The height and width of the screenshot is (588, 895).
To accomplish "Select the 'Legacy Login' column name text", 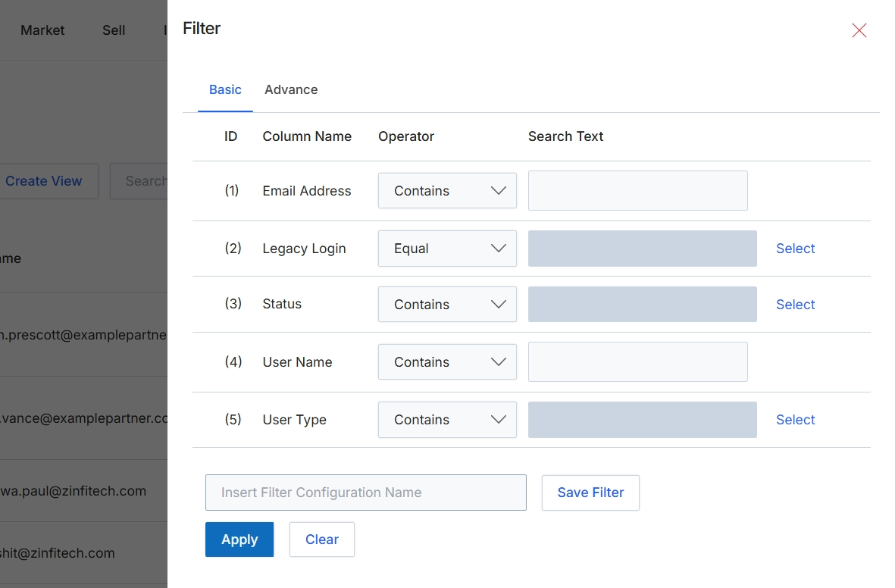I will [304, 249].
